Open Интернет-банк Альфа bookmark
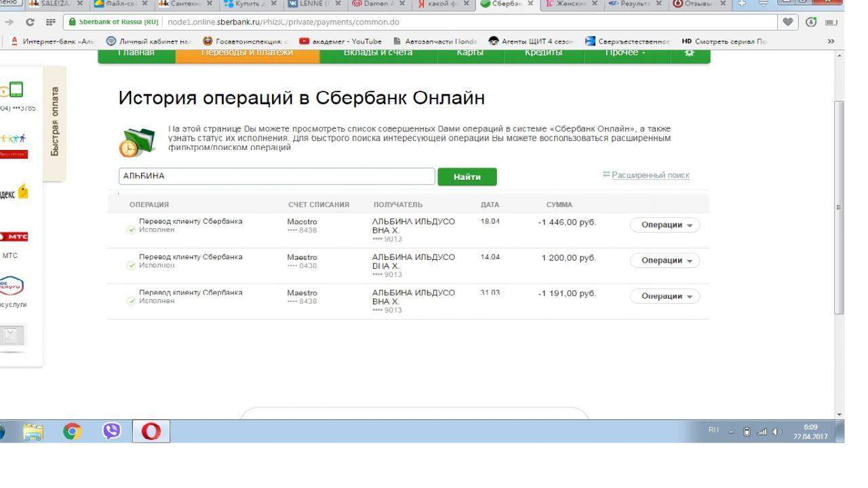868x488 pixels. pos(53,41)
